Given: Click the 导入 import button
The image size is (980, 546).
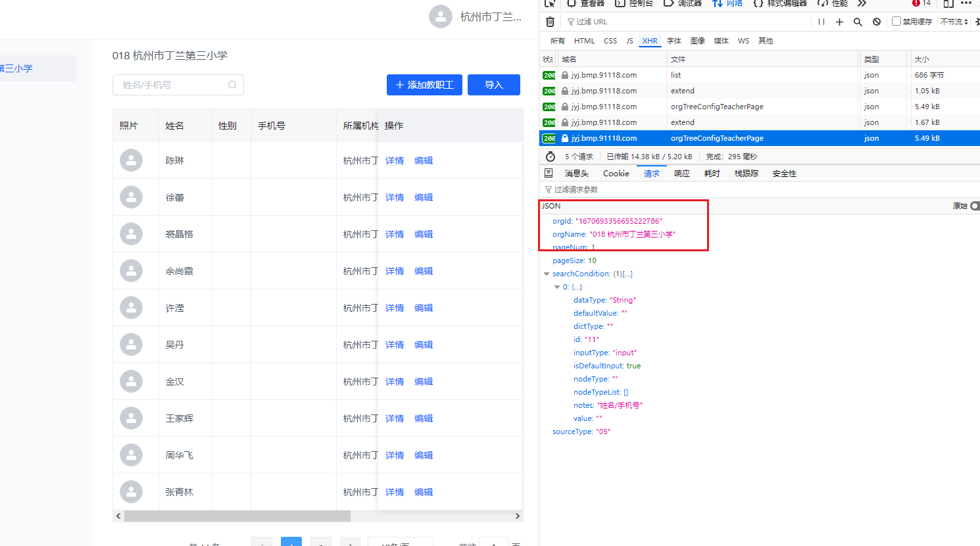Looking at the screenshot, I should pyautogui.click(x=493, y=85).
